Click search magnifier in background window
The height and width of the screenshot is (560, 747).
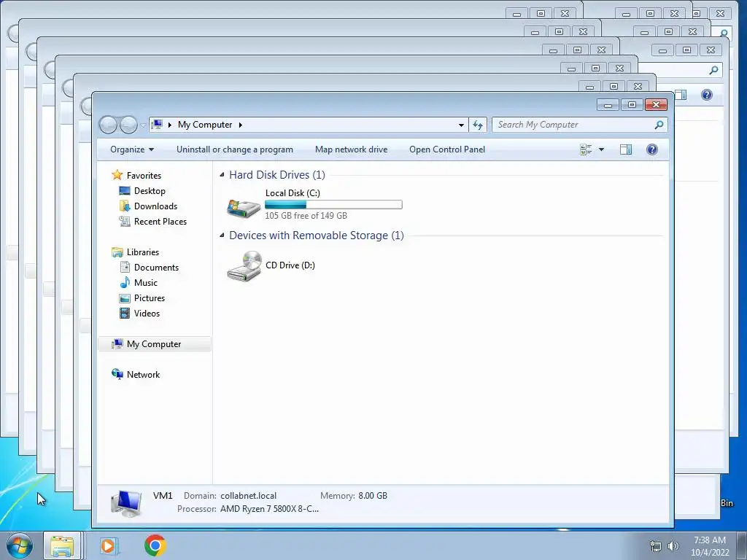coord(713,71)
